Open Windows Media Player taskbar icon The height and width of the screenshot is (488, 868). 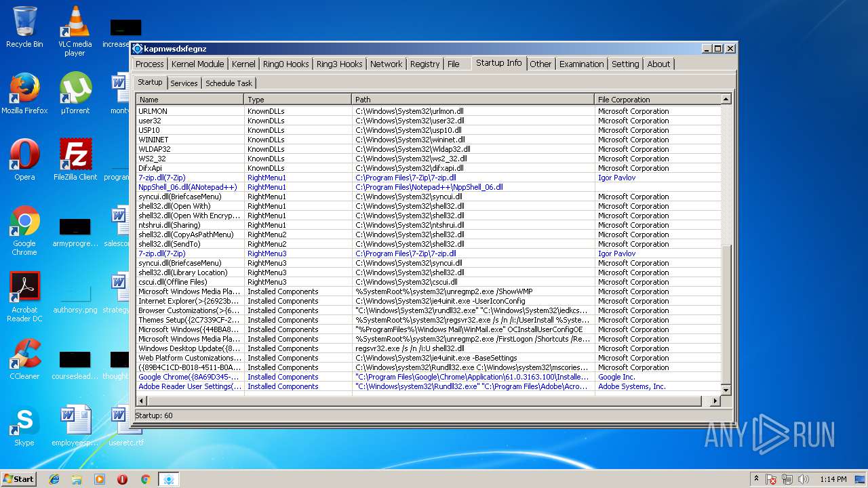click(100, 479)
